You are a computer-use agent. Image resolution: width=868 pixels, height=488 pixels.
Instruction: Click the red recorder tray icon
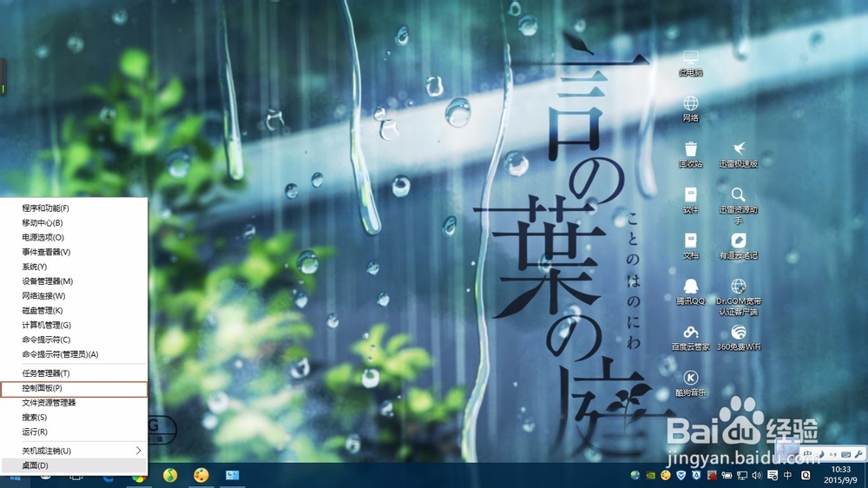pyautogui.click(x=712, y=476)
